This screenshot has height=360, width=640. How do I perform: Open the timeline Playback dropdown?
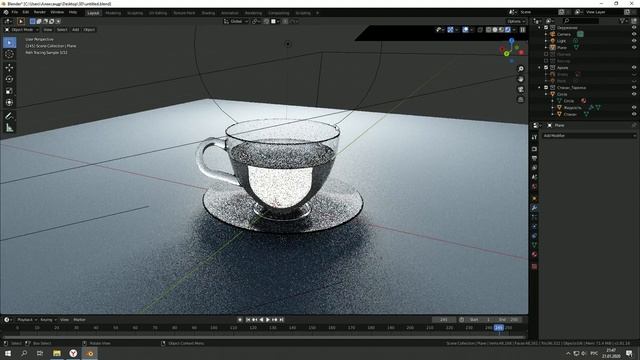coord(27,320)
